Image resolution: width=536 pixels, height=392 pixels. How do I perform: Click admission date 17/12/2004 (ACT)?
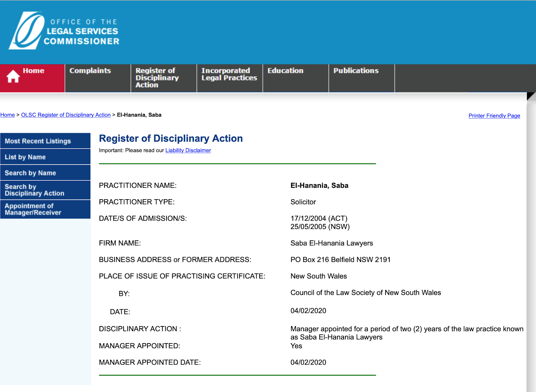(x=319, y=218)
